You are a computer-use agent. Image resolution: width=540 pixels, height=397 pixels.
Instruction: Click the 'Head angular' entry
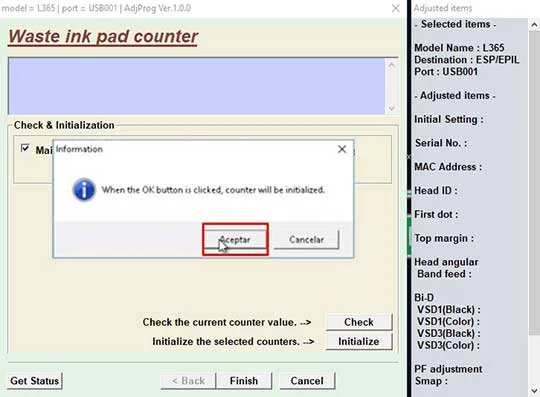pyautogui.click(x=446, y=262)
